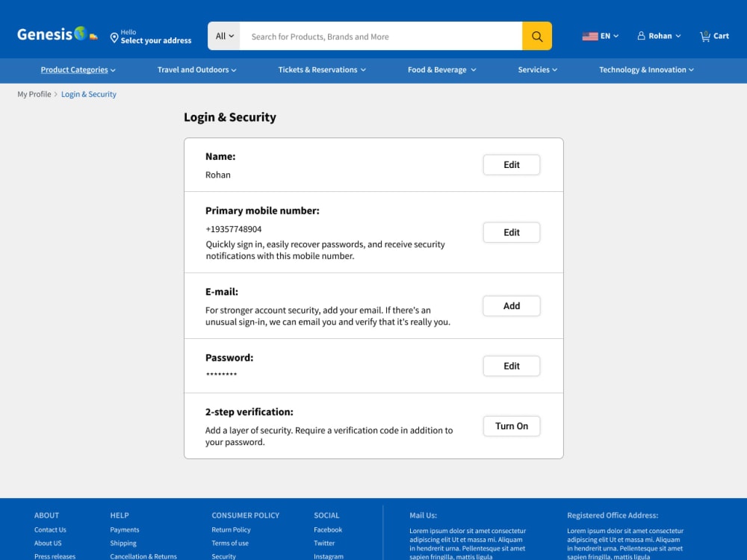Click the masked password asterisks
This screenshot has height=560, width=747.
pos(221,374)
